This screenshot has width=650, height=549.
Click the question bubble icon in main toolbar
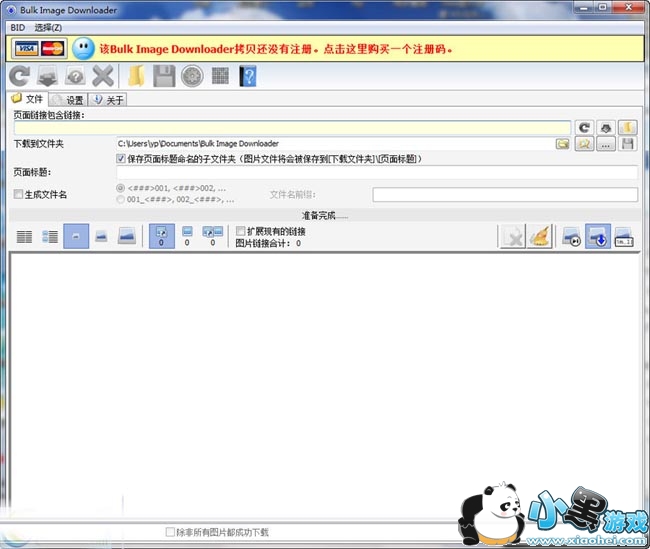click(75, 76)
